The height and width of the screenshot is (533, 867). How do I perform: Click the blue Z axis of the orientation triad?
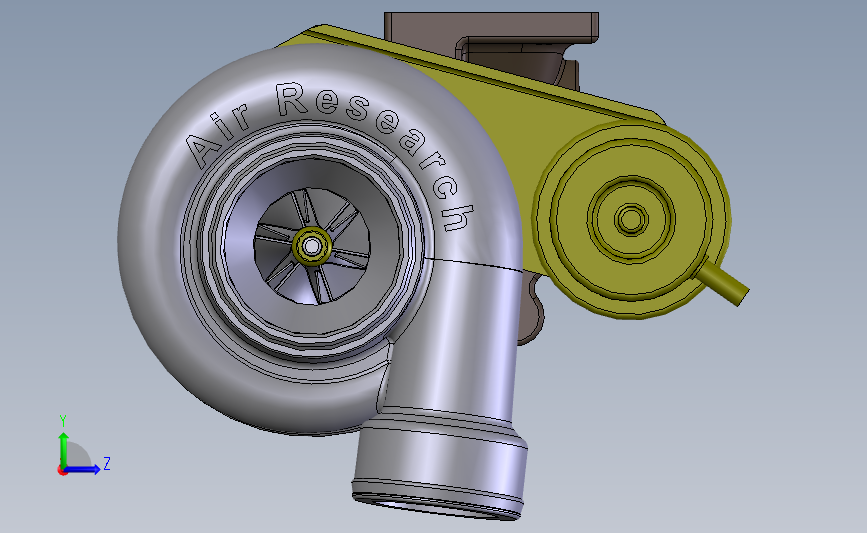point(83,470)
